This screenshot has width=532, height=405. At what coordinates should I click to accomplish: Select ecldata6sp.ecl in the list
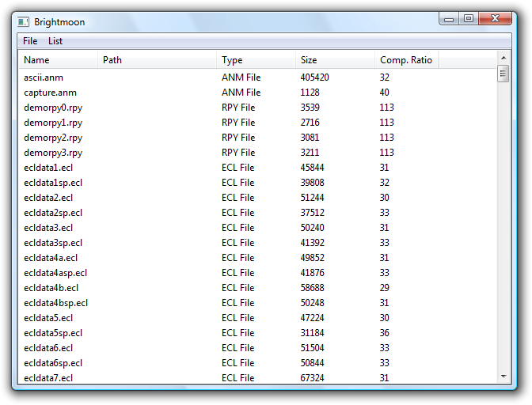pos(53,363)
